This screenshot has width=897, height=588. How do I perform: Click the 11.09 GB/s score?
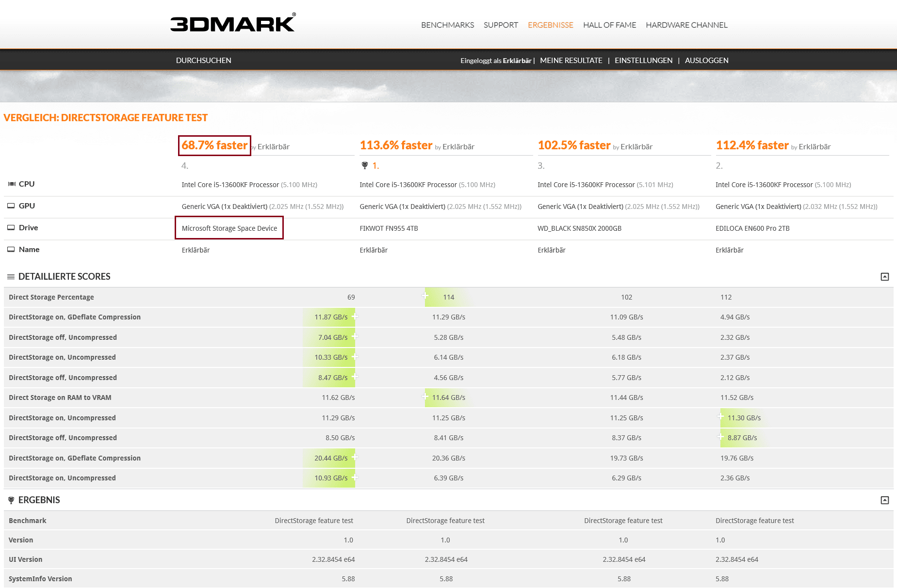[x=627, y=317]
